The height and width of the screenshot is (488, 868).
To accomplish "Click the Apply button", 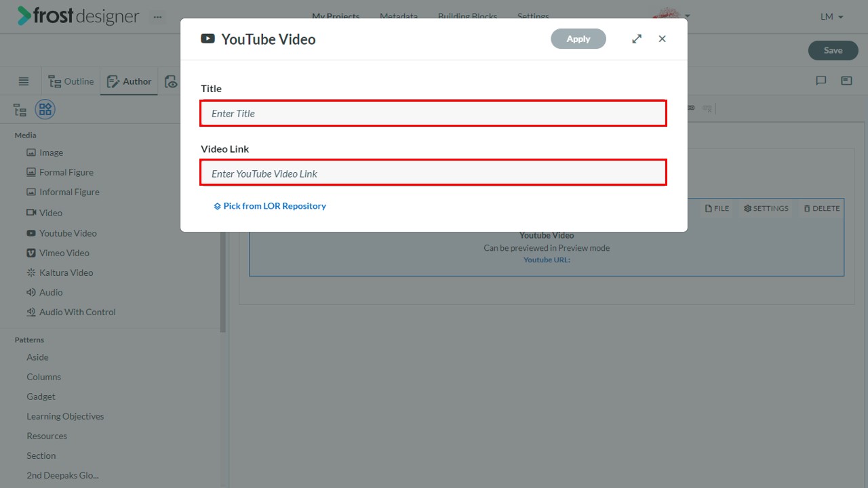I will [x=578, y=39].
